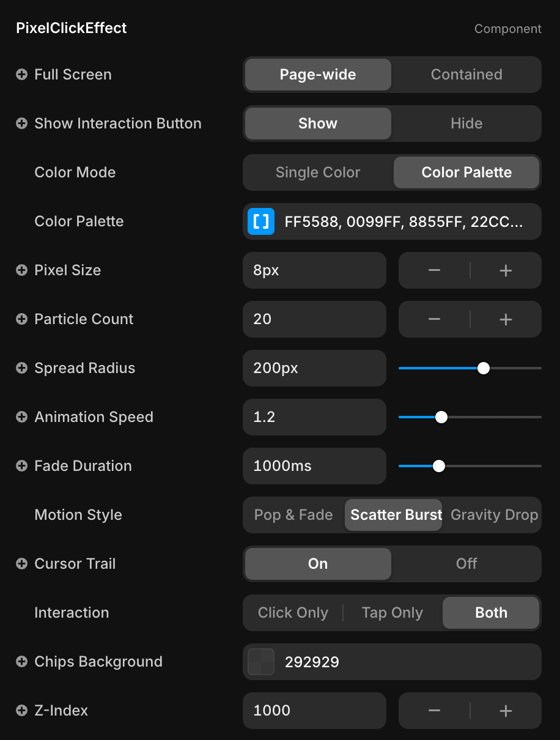Click the Spread Radius slider handle
The height and width of the screenshot is (740, 560).
(x=483, y=368)
